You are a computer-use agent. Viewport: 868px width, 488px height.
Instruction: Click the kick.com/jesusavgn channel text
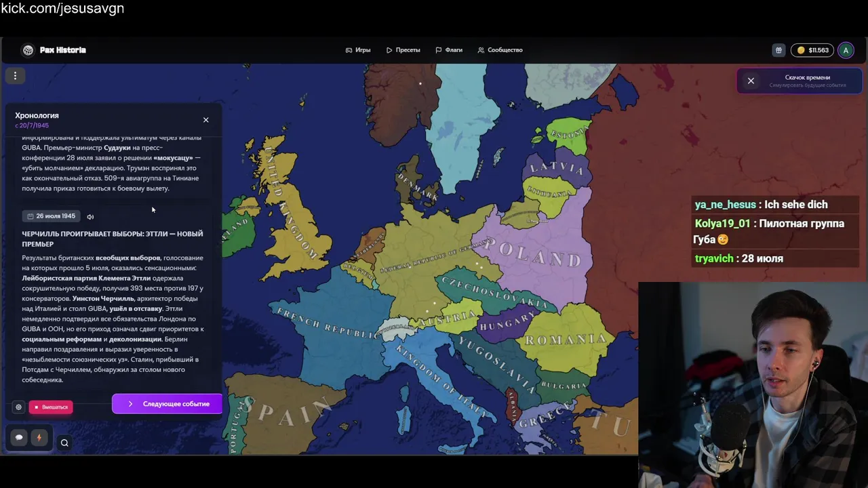[x=62, y=9]
